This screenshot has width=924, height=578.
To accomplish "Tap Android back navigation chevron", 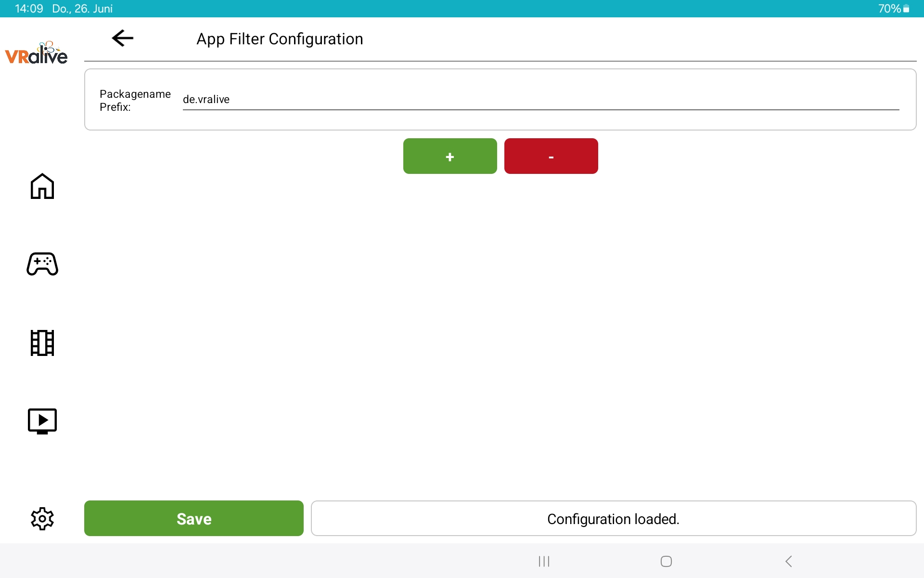I will [788, 561].
